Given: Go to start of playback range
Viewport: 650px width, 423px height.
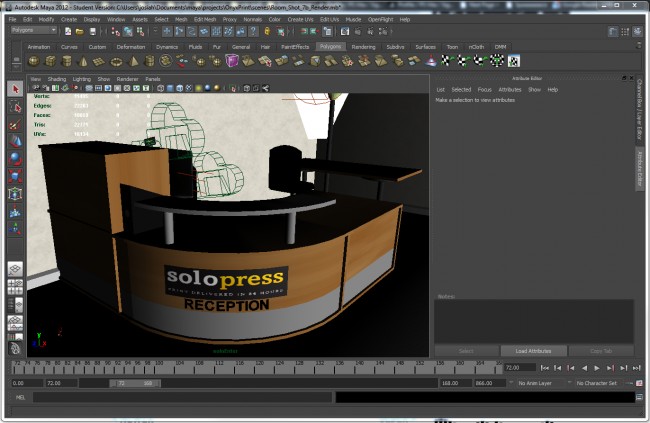Looking at the screenshot, I should point(545,368).
